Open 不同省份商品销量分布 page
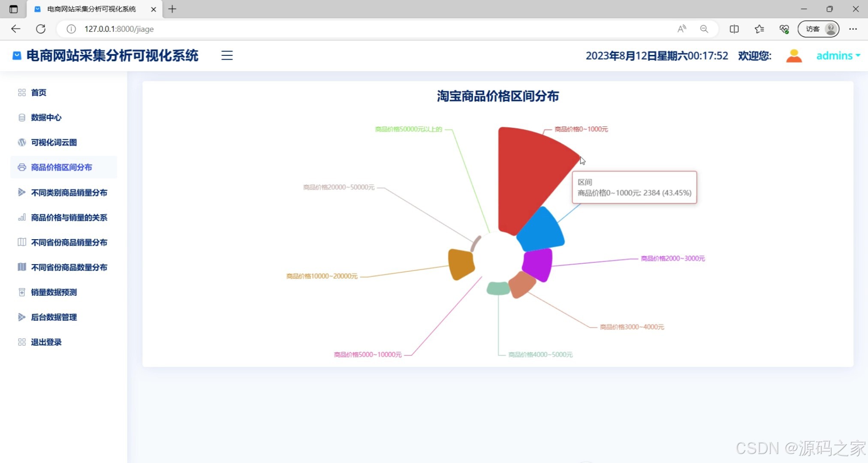 point(69,242)
